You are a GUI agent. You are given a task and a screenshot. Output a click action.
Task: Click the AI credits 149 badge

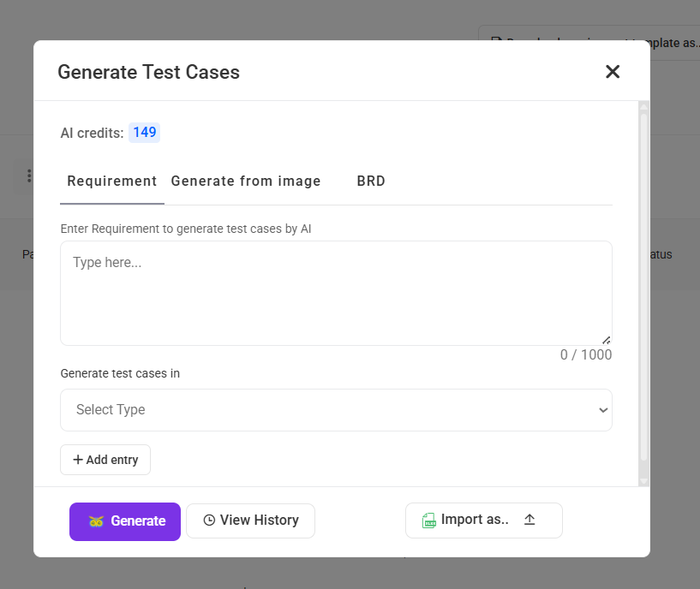pos(144,133)
